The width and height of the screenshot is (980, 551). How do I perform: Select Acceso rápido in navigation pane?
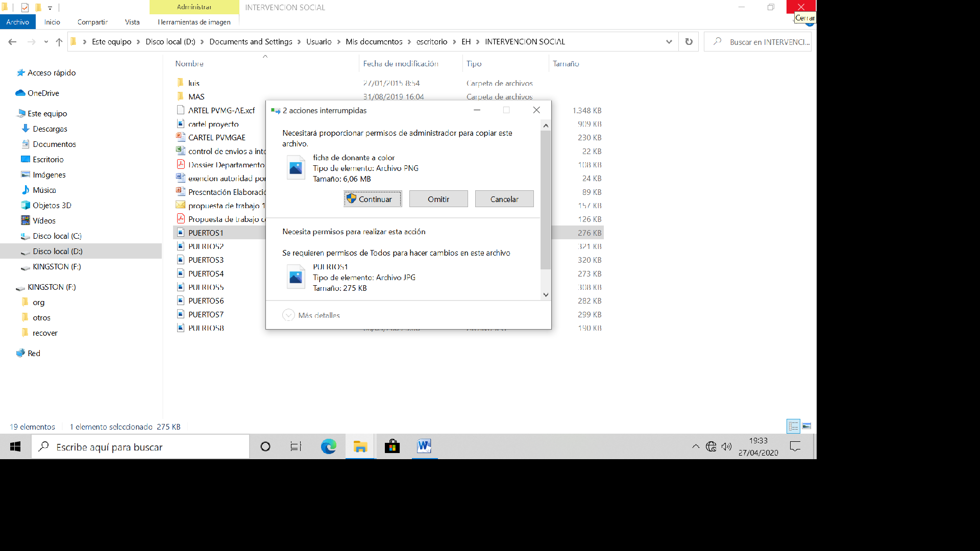point(51,73)
